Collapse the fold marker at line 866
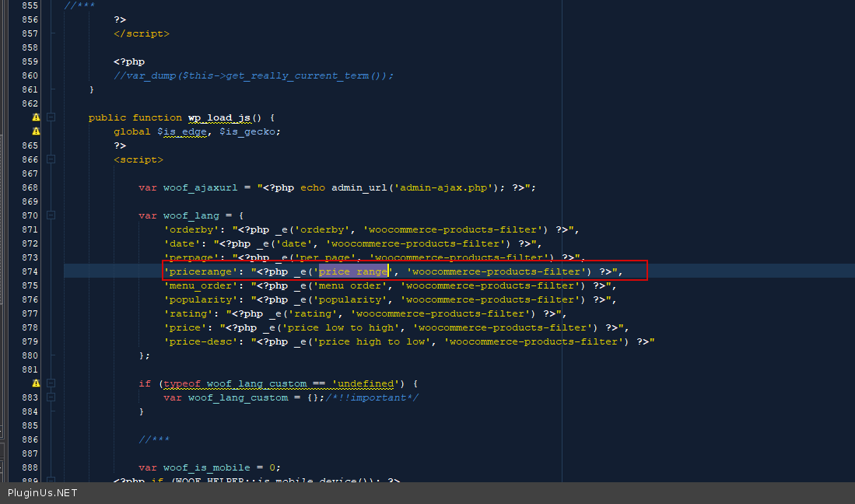The width and height of the screenshot is (855, 504). click(x=51, y=159)
